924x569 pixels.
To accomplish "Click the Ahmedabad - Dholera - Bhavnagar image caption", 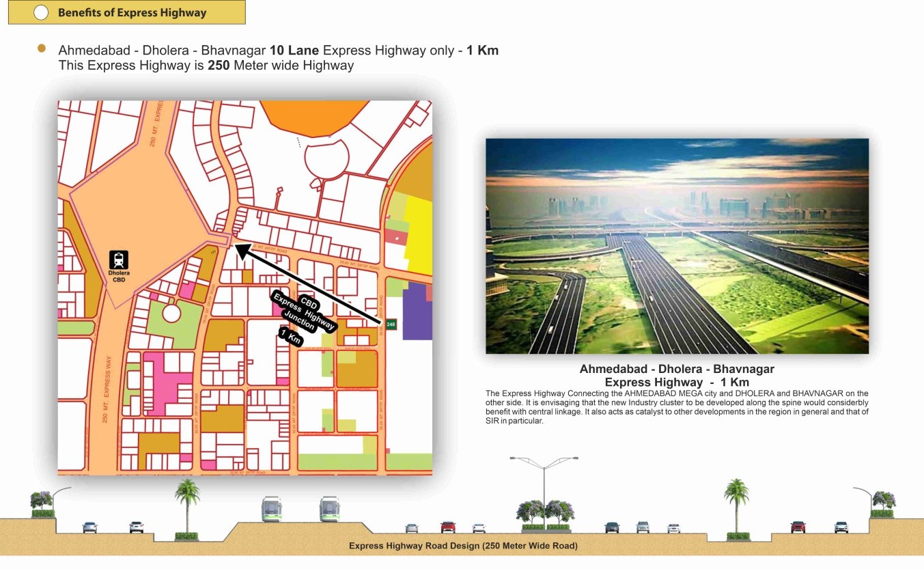I will pos(677,375).
